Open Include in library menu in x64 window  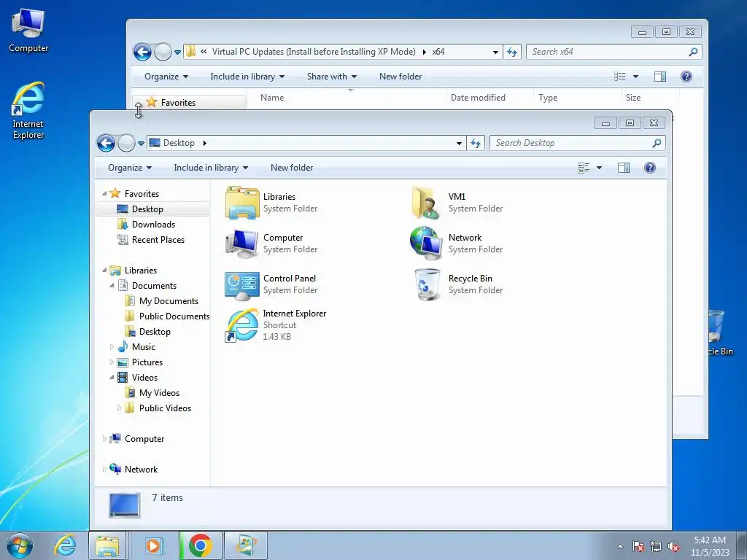(248, 77)
